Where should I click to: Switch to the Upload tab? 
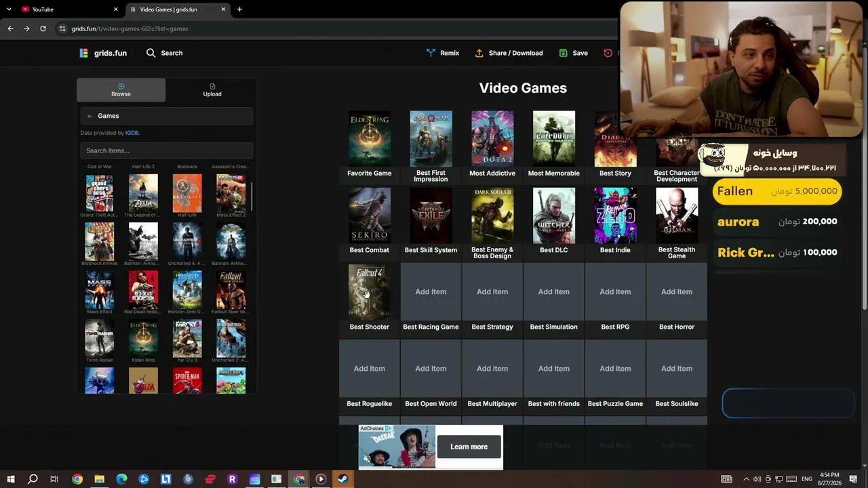[212, 90]
